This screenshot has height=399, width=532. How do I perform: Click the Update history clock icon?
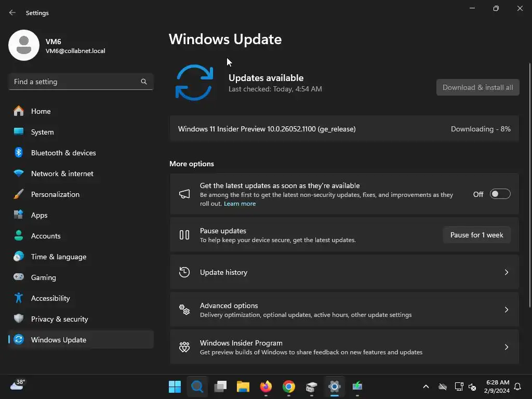pos(184,272)
